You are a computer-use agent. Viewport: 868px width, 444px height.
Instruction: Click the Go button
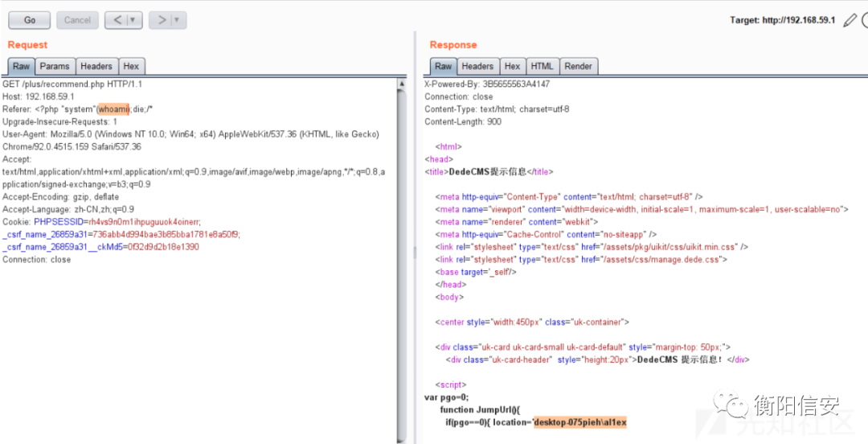click(30, 20)
